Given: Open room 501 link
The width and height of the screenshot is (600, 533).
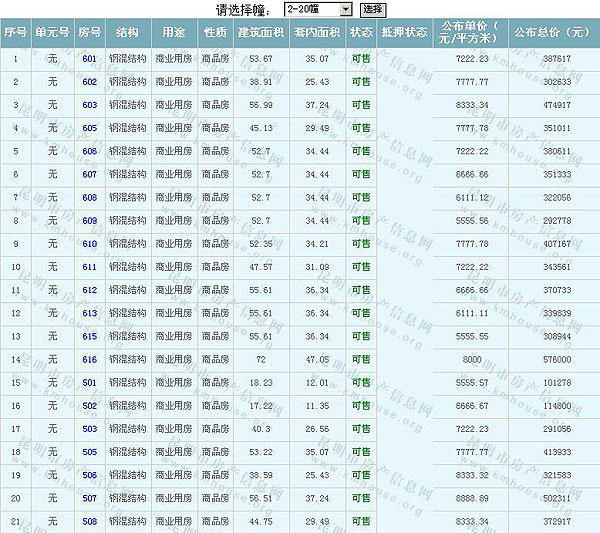Looking at the screenshot, I should [x=90, y=382].
